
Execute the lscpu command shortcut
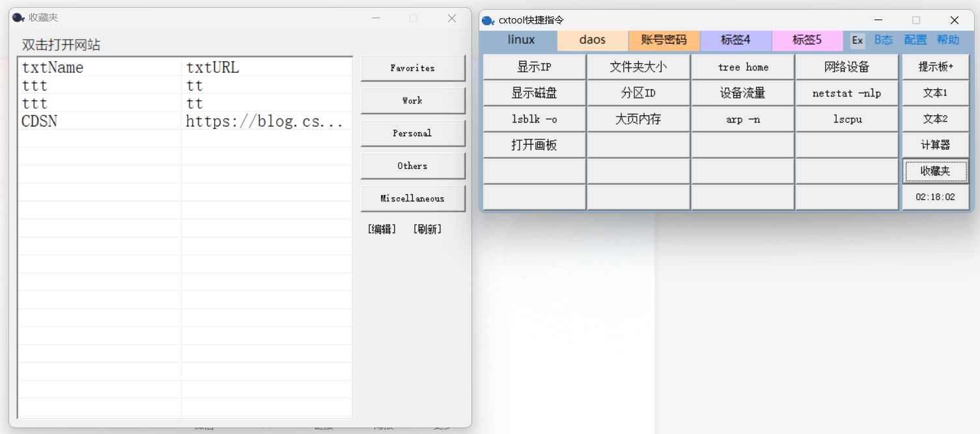coord(847,119)
